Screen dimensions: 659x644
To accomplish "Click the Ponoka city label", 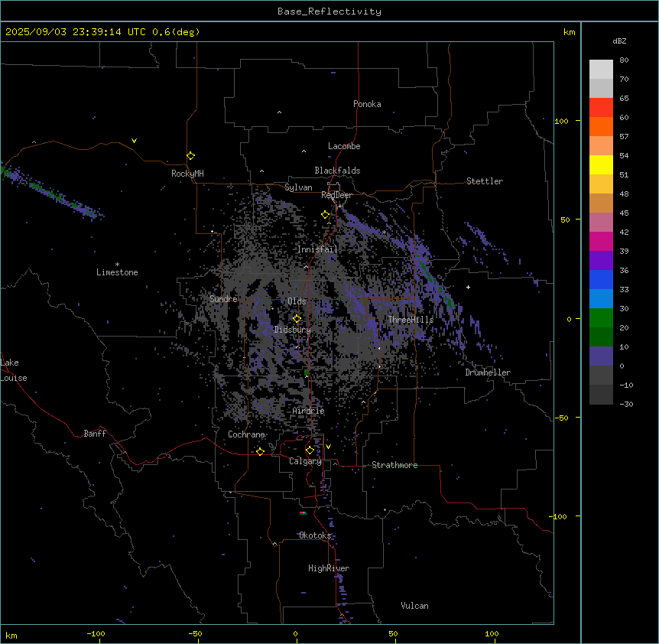I will pyautogui.click(x=367, y=104).
